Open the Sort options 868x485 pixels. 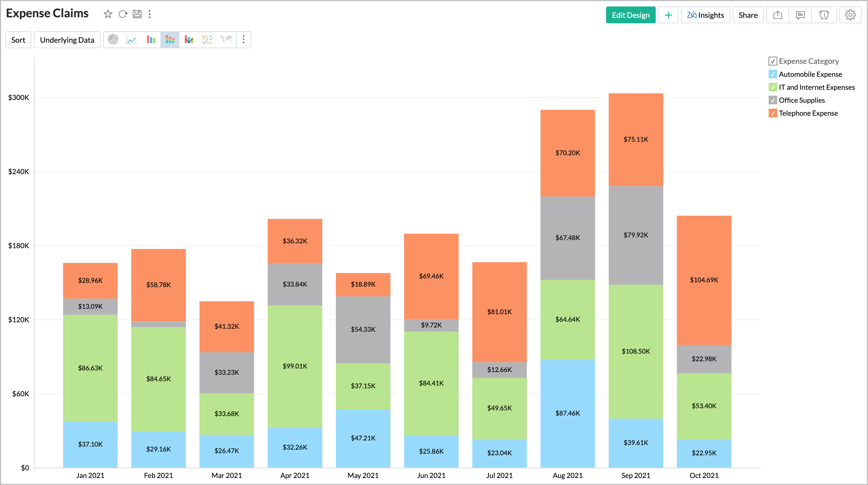click(x=18, y=39)
